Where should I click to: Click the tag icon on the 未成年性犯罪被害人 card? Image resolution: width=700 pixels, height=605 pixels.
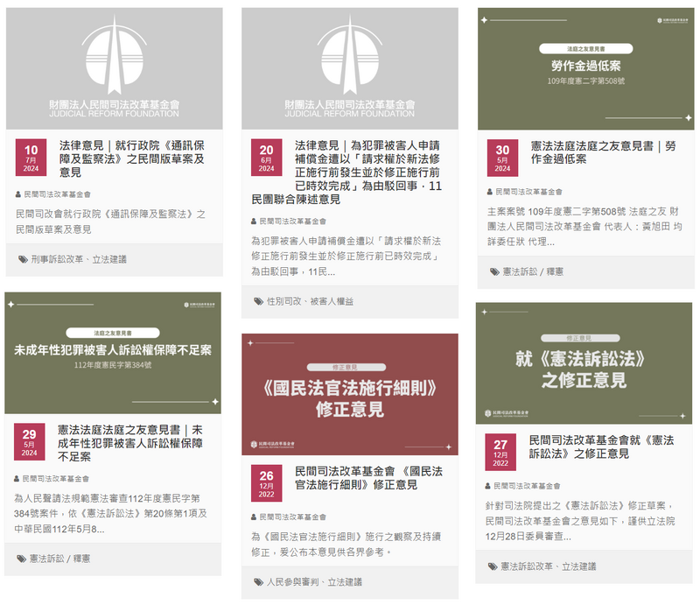point(21,559)
